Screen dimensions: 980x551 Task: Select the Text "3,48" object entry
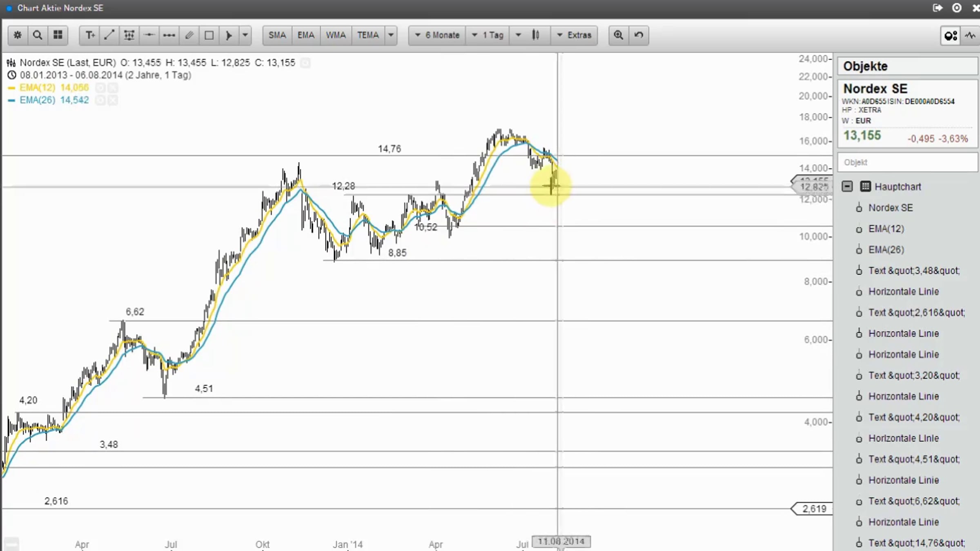[x=914, y=271]
